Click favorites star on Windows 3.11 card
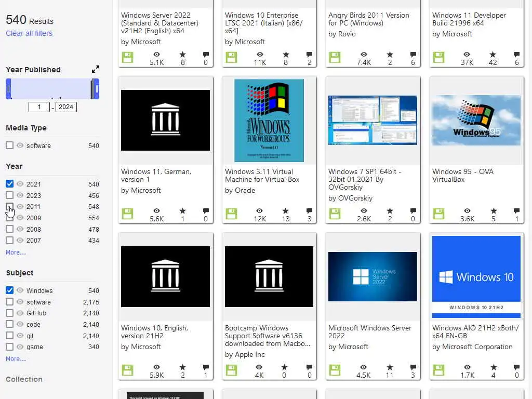Viewport: 532px width, 399px height. pyautogui.click(x=286, y=211)
